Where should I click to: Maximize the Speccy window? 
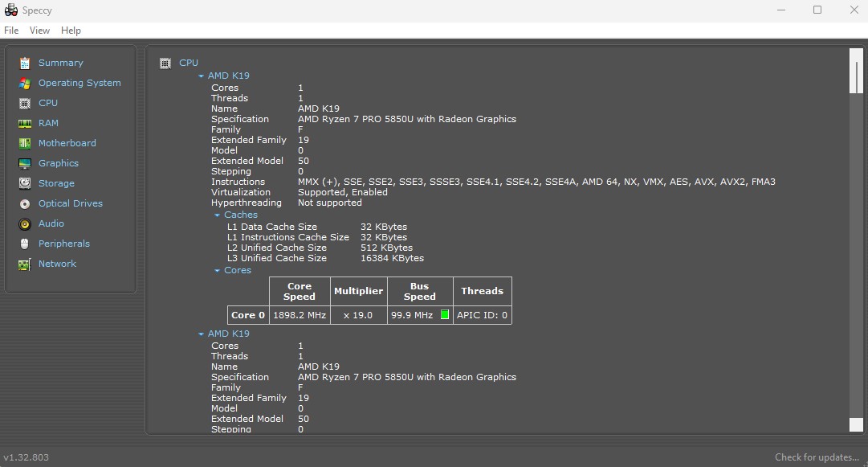(x=817, y=10)
